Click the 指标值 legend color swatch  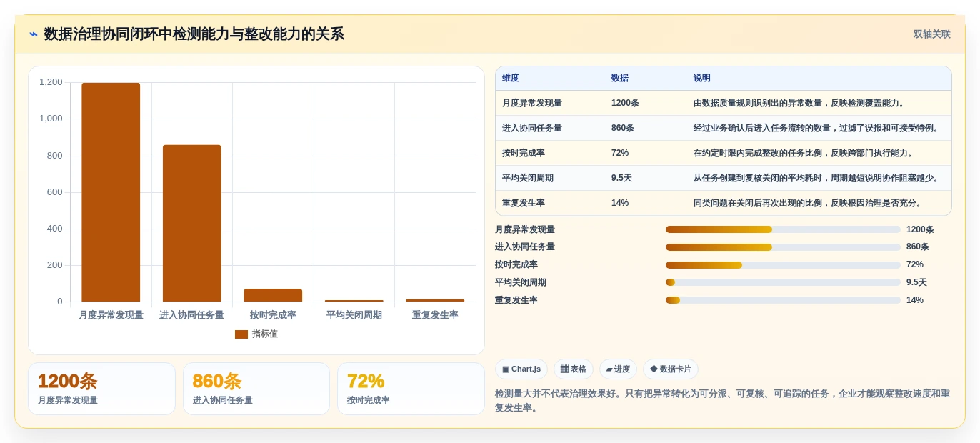pyautogui.click(x=241, y=334)
